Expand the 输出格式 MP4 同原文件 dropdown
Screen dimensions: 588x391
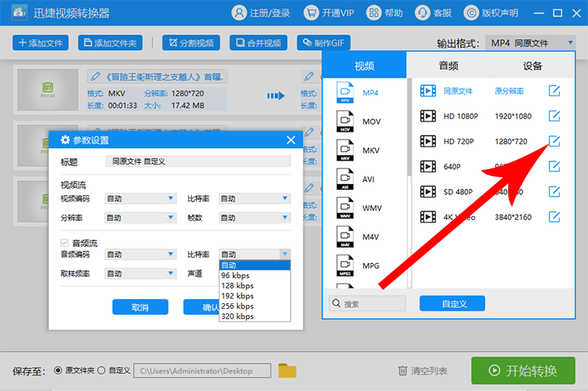click(530, 43)
